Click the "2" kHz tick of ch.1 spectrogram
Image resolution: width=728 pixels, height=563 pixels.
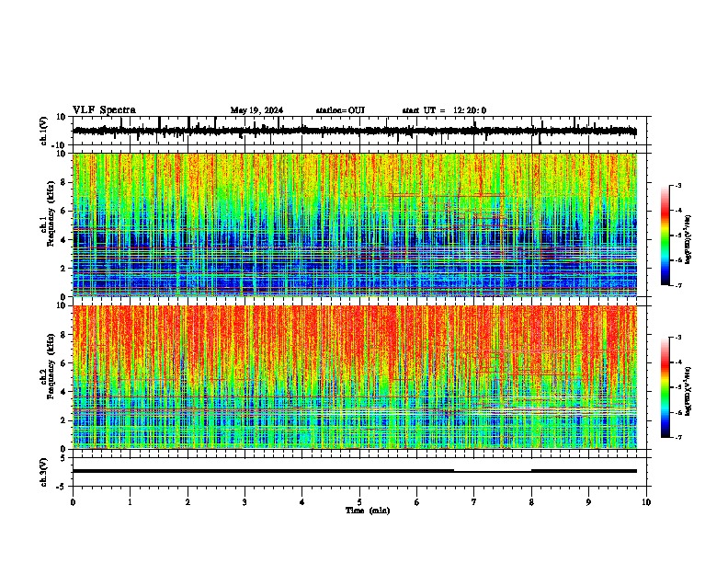[x=64, y=268]
